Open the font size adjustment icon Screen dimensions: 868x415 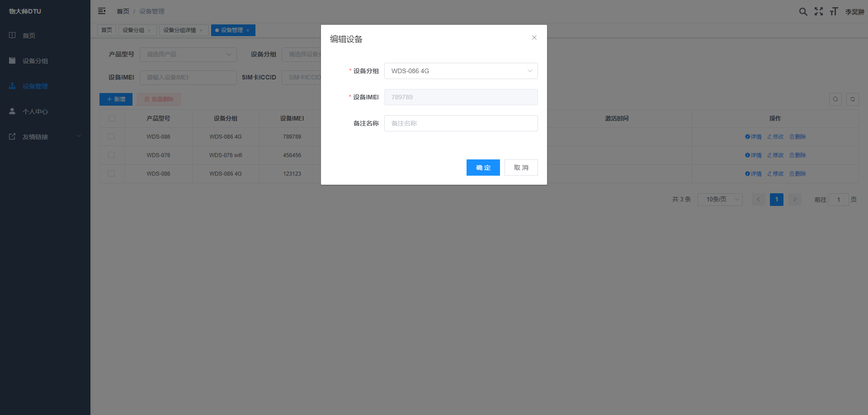[x=834, y=12]
